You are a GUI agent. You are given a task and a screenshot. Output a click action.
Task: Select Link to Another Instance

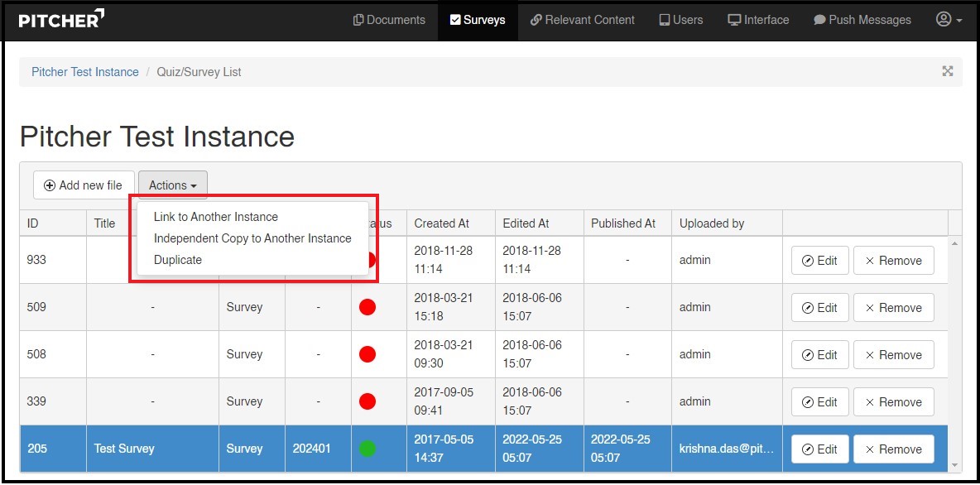click(216, 217)
